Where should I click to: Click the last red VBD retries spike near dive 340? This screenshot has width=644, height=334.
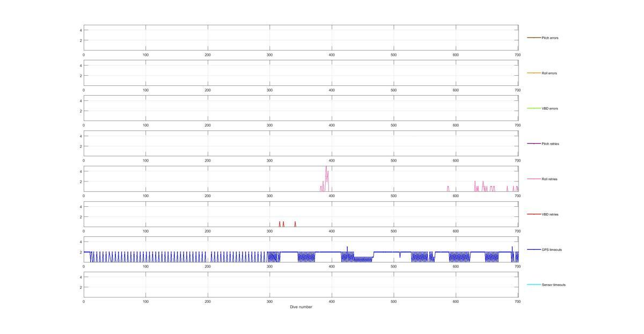click(x=295, y=223)
